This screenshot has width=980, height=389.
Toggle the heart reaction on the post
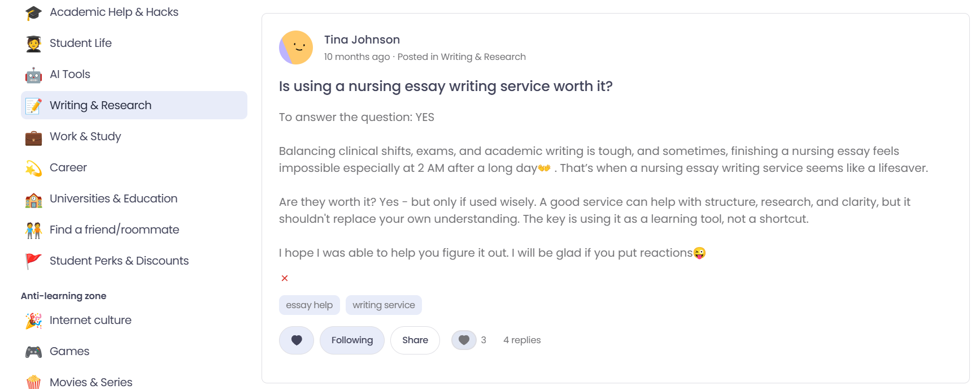pyautogui.click(x=296, y=340)
